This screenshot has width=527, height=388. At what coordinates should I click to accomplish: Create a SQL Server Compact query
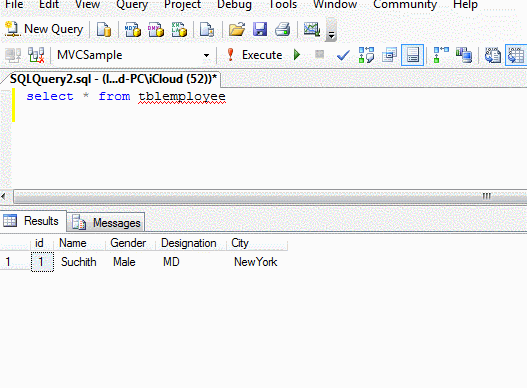click(207, 29)
